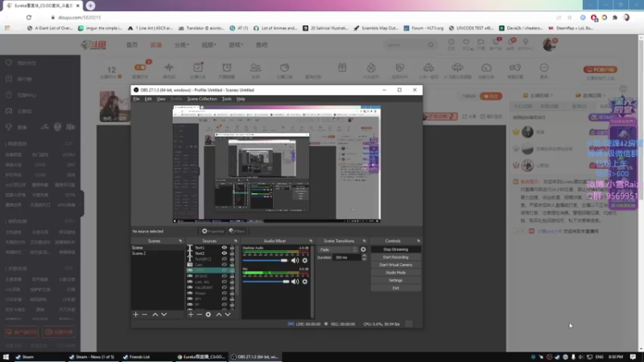Toggle visibility of Text(BPC) source
Image resolution: width=644 pixels, height=362 pixels.
click(225, 259)
